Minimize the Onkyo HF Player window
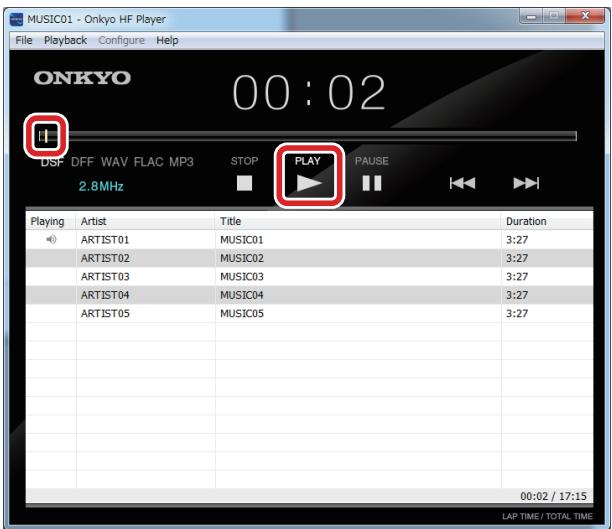This screenshot has width=612, height=529. (531, 16)
